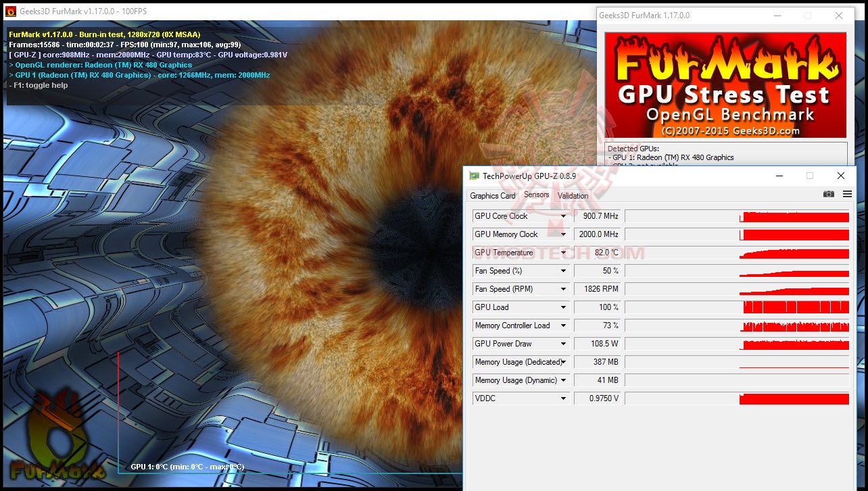Screen dimensions: 868x491
Task: Close the Geeks3D FurMark launcher window
Action: 839,15
